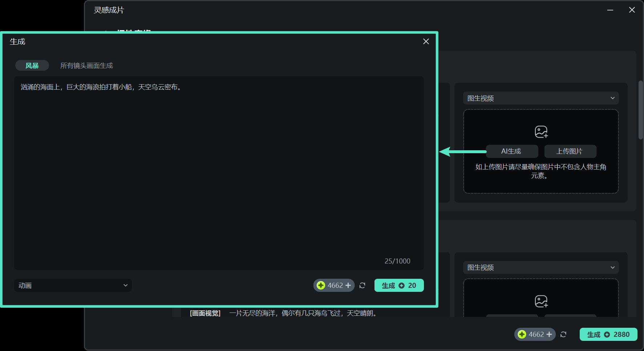This screenshot has height=351, width=644.
Task: Click the AI生成 button
Action: coord(512,151)
